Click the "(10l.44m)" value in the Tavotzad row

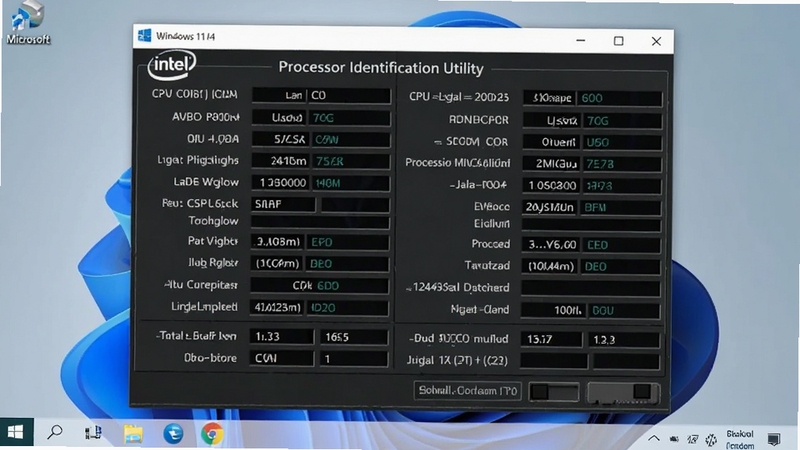click(551, 266)
